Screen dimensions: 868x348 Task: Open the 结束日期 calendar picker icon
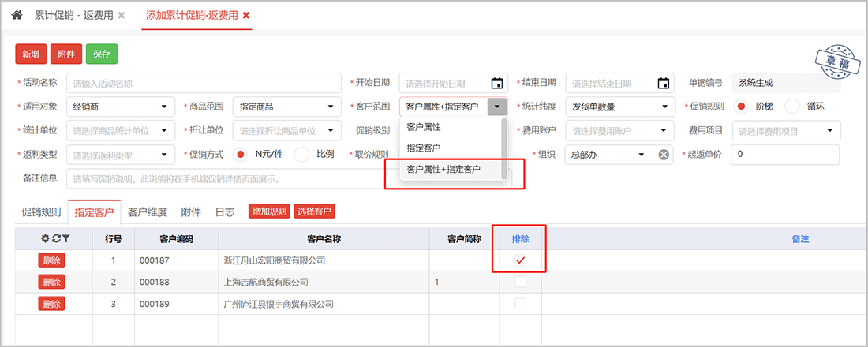pos(664,84)
